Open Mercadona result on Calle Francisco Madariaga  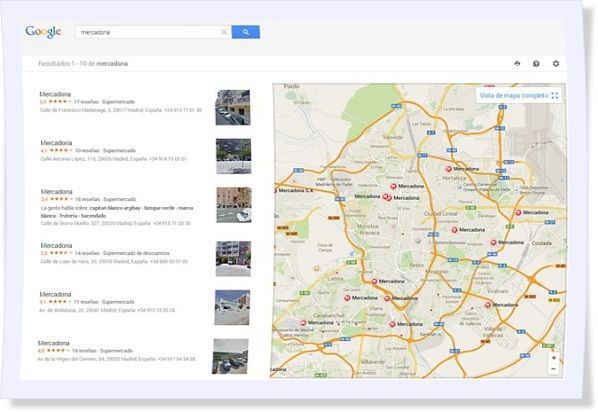click(55, 94)
